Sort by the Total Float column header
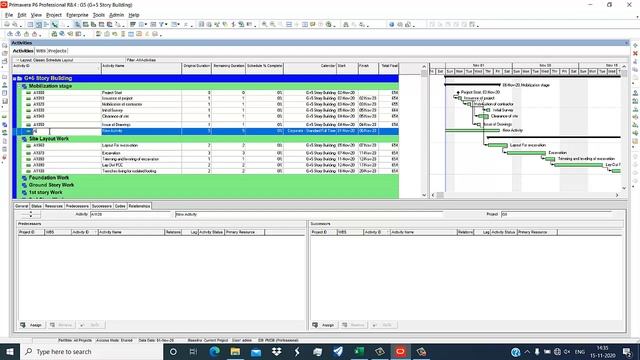Screen dimensions: 640x360 click(389, 68)
